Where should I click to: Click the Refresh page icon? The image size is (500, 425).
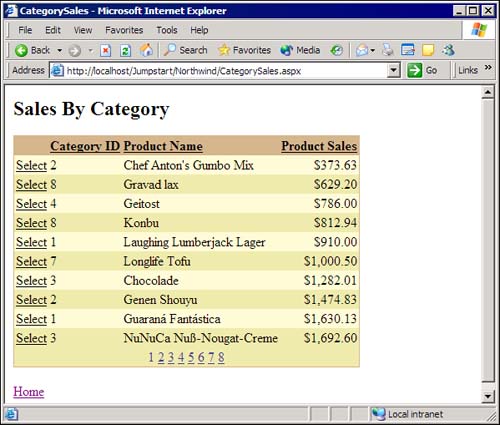[x=125, y=51]
